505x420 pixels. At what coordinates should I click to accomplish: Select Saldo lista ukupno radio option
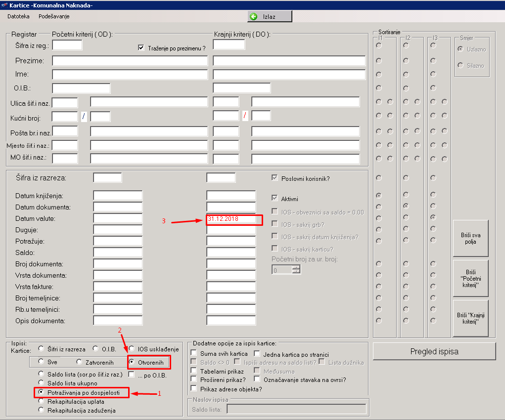click(x=41, y=383)
